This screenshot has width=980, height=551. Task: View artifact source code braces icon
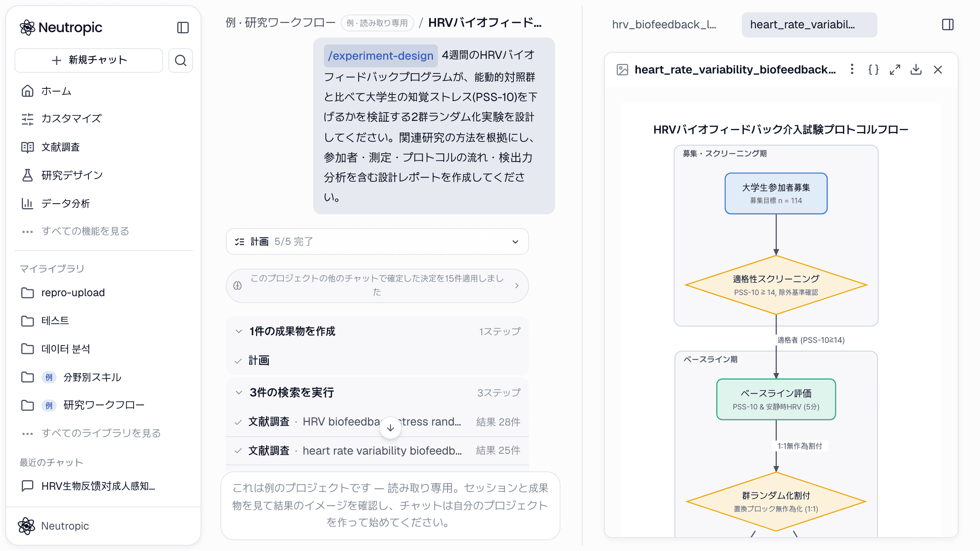pyautogui.click(x=873, y=70)
